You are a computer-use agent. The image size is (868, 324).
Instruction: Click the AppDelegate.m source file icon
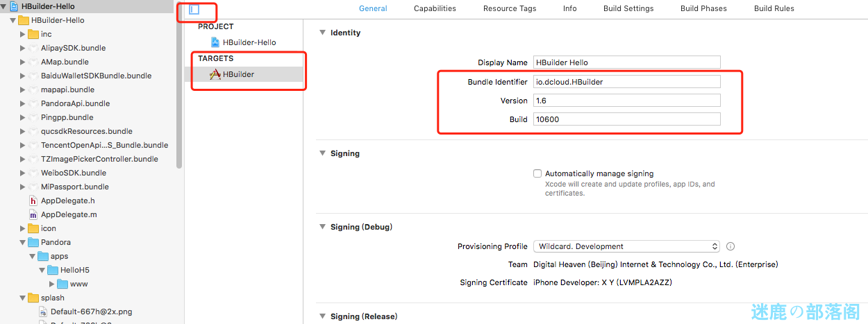[x=33, y=214]
